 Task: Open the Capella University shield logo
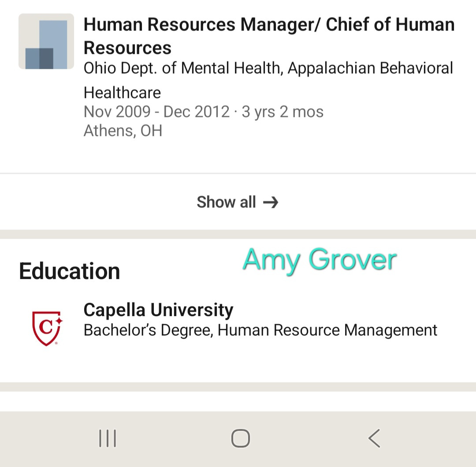point(47,328)
